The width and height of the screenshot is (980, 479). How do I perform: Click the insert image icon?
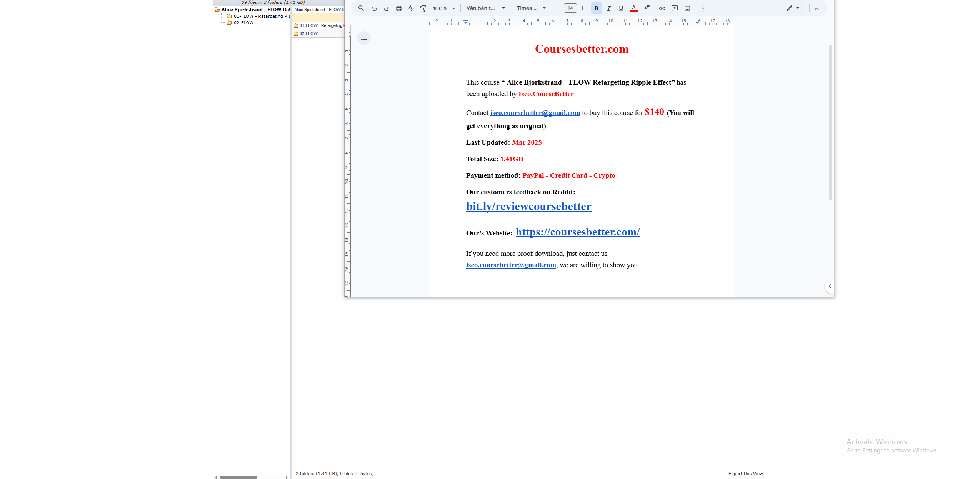687,8
